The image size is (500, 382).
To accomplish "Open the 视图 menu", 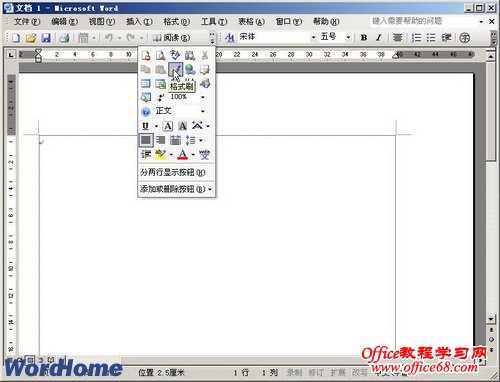I will [102, 22].
